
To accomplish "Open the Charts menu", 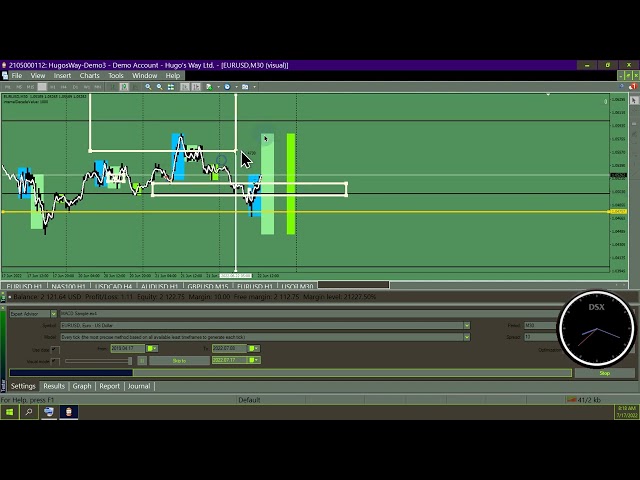I will click(89, 75).
